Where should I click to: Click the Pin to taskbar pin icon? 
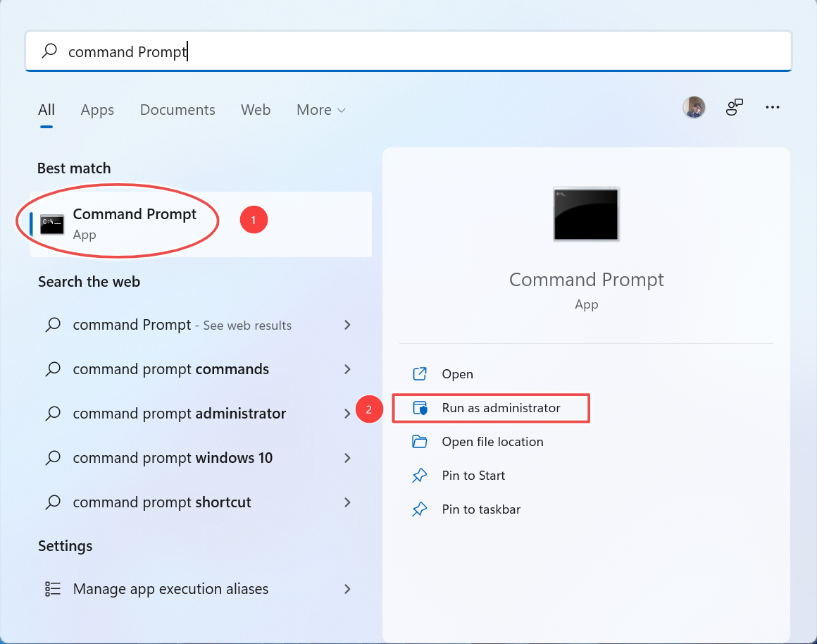(420, 509)
